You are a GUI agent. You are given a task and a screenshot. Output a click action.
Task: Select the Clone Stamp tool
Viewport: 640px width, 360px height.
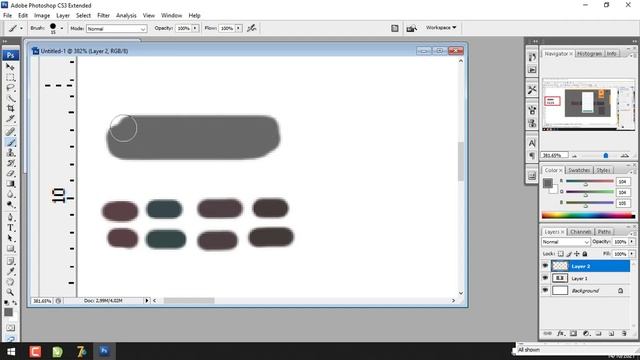point(10,153)
